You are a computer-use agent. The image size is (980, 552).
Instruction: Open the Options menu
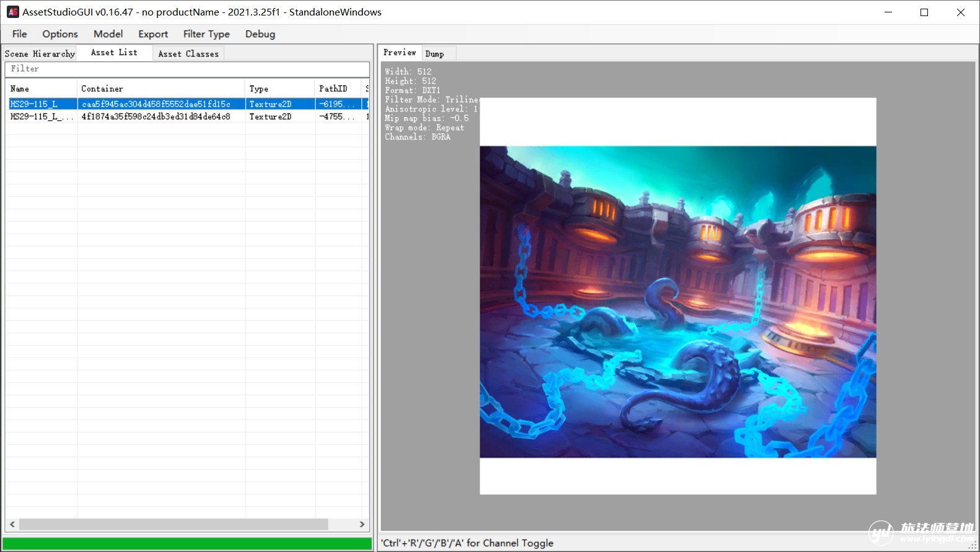click(60, 34)
